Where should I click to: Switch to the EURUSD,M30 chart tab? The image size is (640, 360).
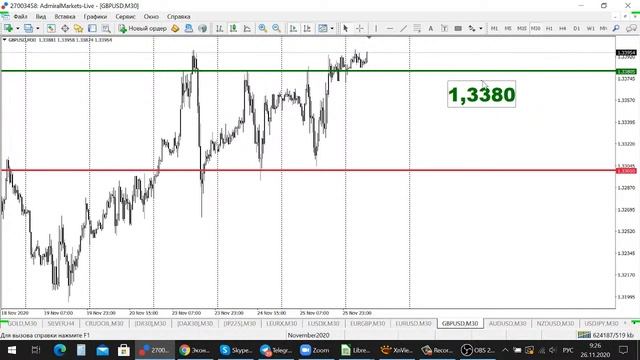(413, 323)
